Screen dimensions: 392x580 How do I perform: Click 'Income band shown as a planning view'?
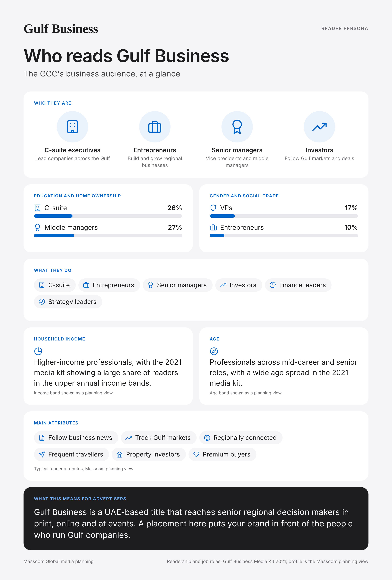pyautogui.click(x=73, y=393)
